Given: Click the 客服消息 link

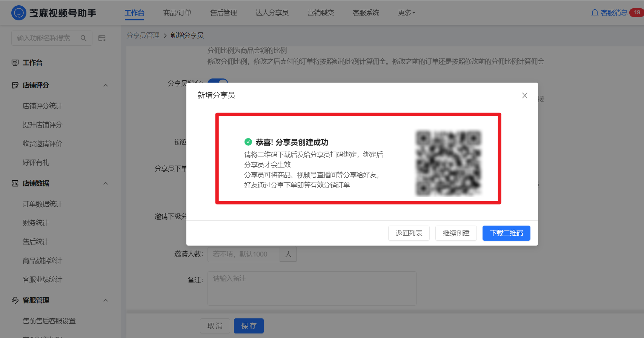Looking at the screenshot, I should 614,13.
